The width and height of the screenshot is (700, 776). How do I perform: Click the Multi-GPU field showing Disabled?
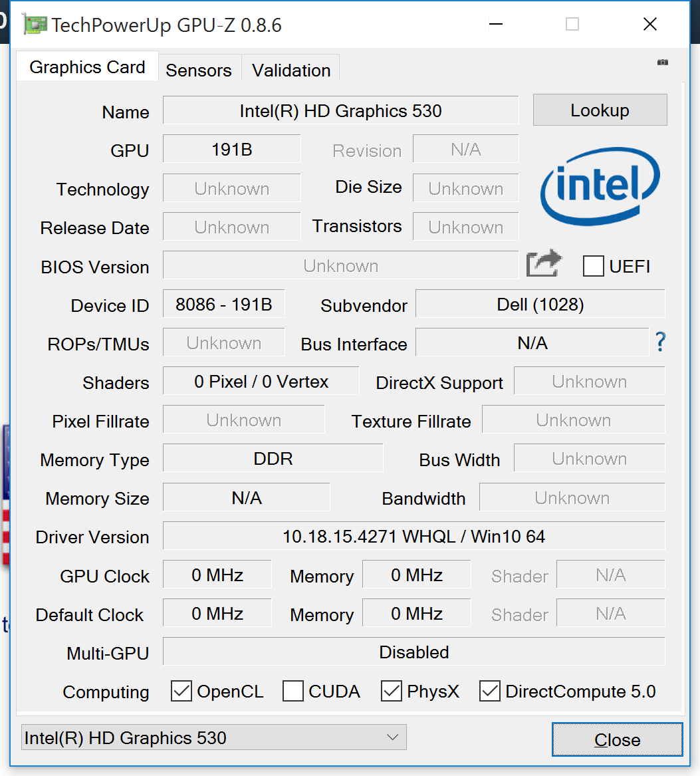tap(413, 652)
